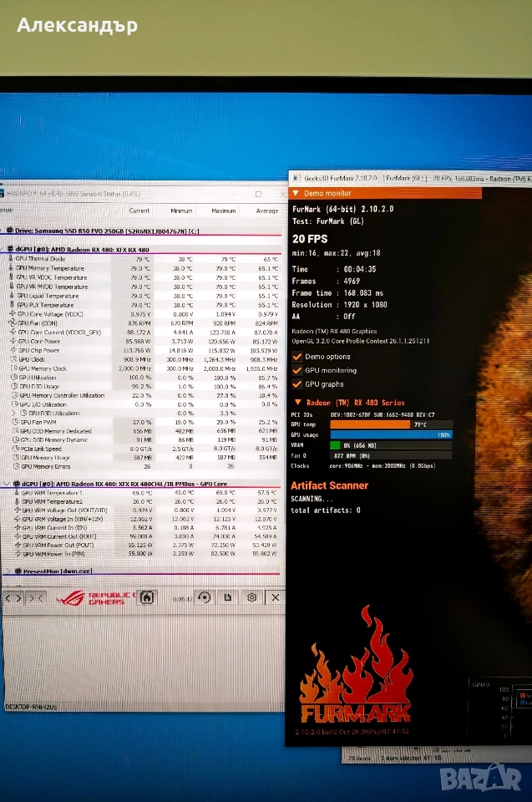This screenshot has height=802, width=532.
Task: Collapse the Demo monitor panel triangle
Action: coord(296,193)
